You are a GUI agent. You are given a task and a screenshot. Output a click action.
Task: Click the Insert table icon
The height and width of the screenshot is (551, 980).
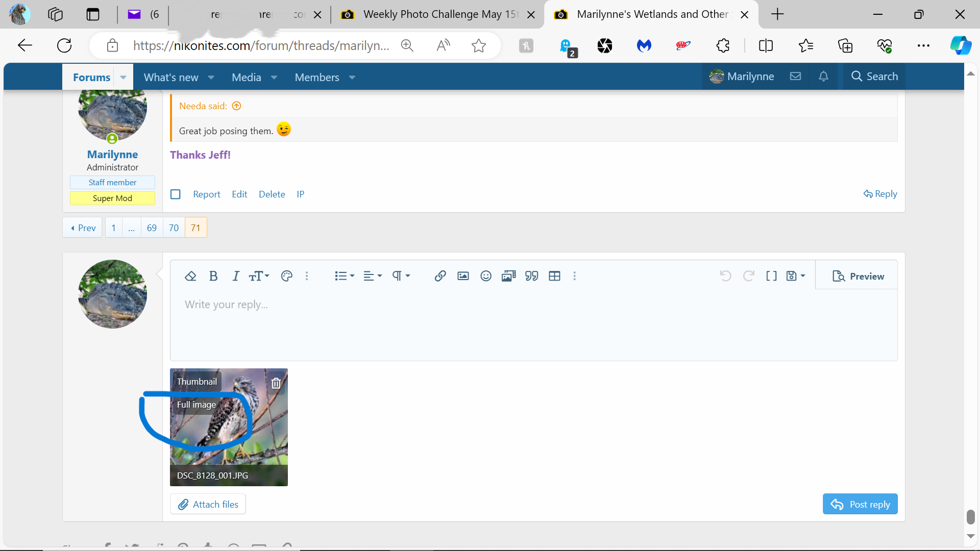tap(554, 276)
